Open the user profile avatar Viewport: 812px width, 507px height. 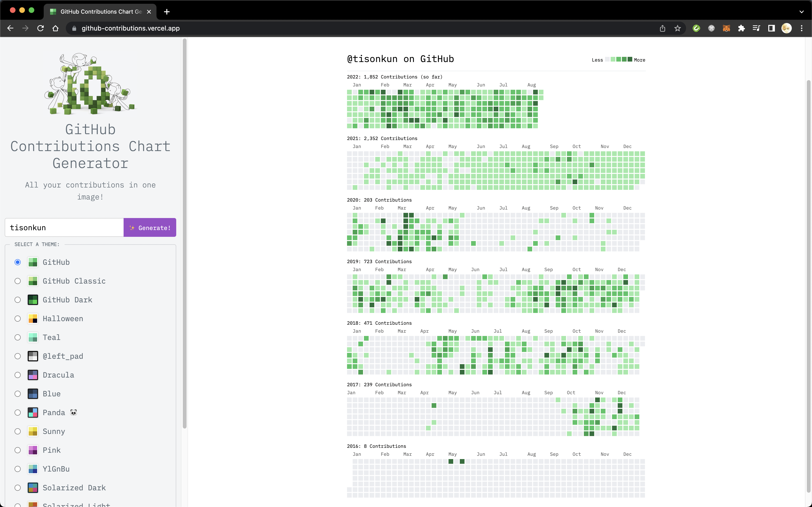[787, 28]
